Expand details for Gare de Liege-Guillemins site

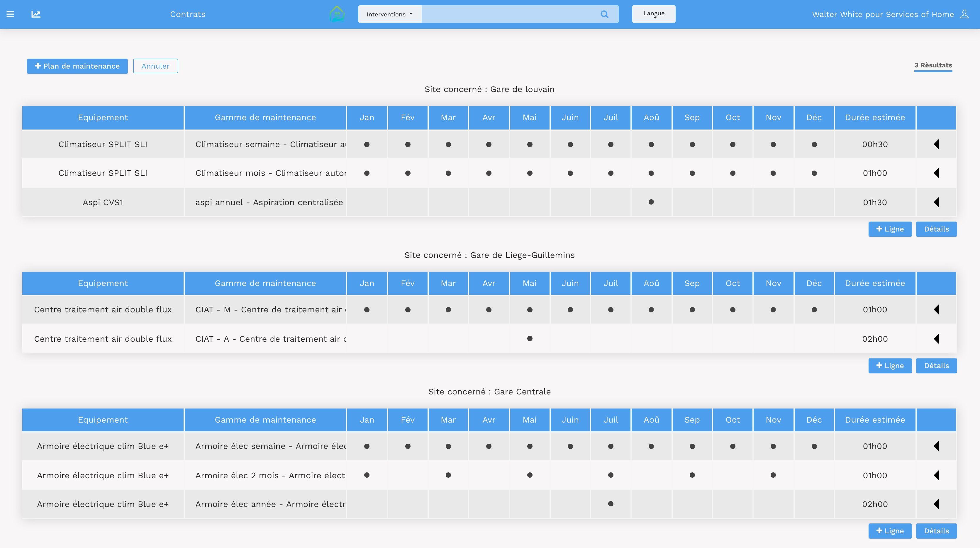point(936,365)
